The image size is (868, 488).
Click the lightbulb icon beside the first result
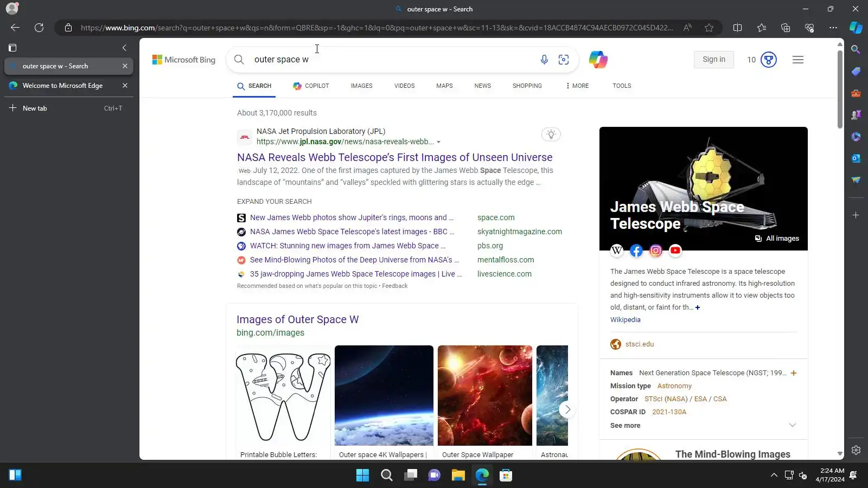[x=551, y=134]
